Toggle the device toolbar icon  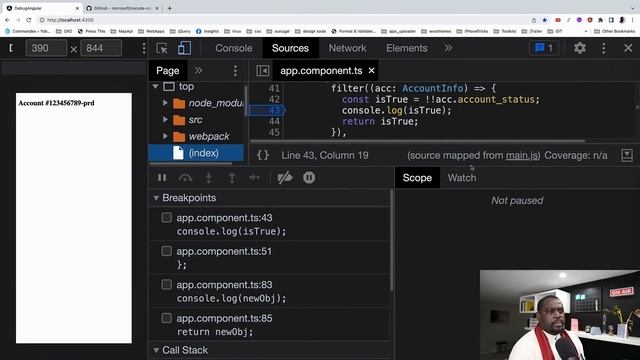click(184, 48)
